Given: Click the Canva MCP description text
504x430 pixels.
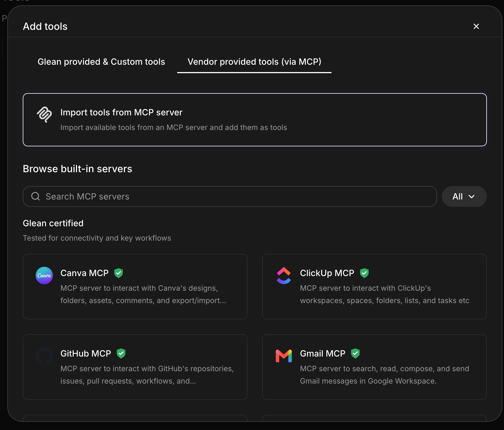Looking at the screenshot, I should [x=143, y=294].
